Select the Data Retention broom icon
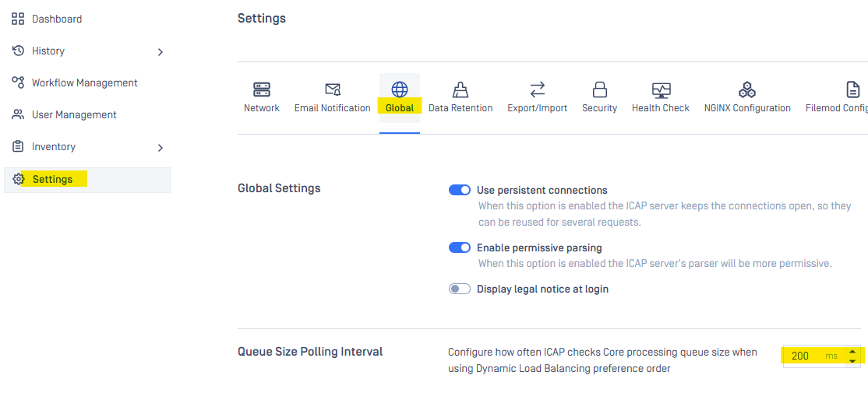 (460, 89)
